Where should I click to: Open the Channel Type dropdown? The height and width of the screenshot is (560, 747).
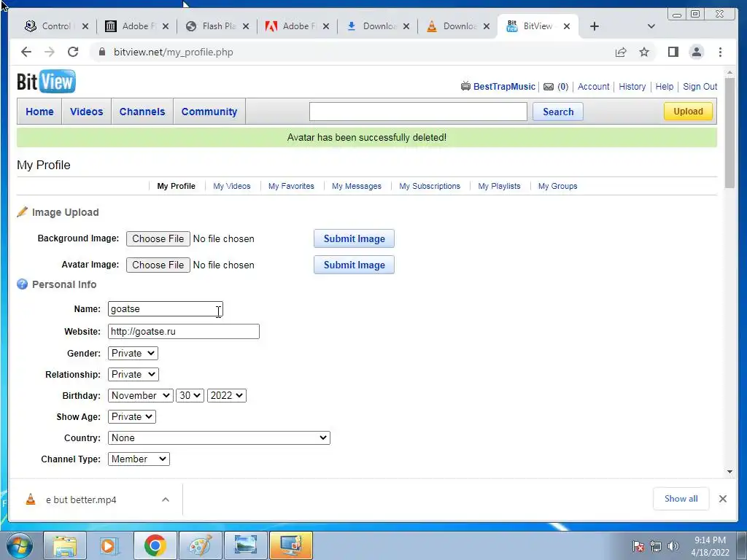[139, 459]
